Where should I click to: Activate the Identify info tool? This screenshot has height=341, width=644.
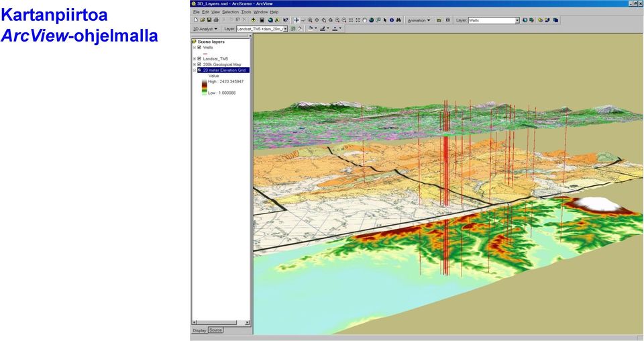(x=392, y=19)
